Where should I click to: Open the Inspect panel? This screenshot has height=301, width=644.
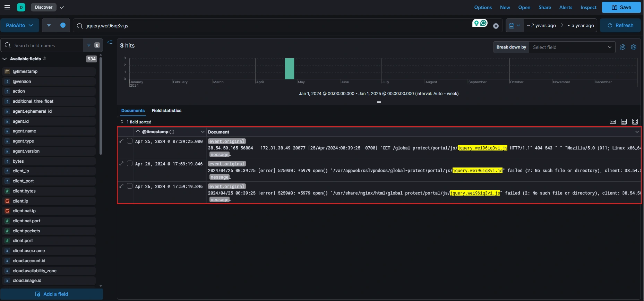click(x=589, y=7)
